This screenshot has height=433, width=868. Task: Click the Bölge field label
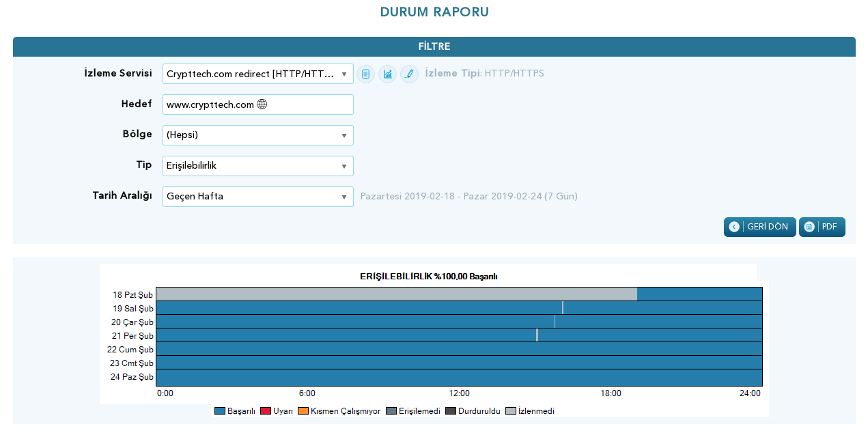(137, 135)
